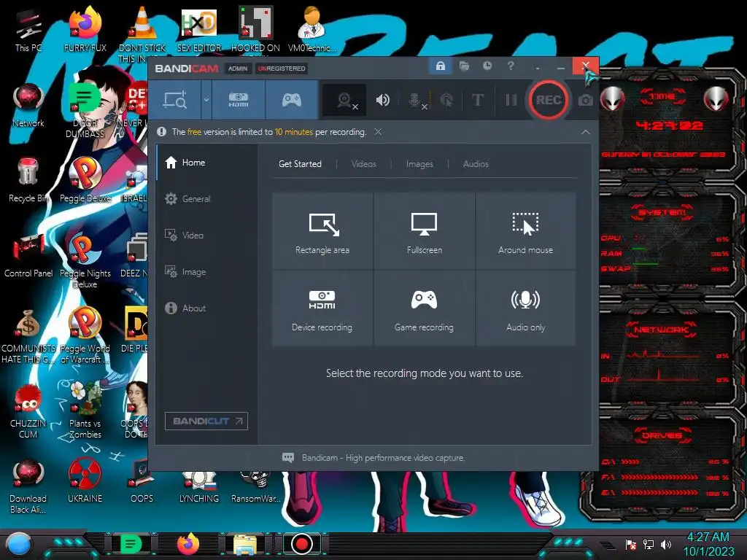Screen dimensions: 747x560
Task: Toggle webcam overlay in Bandicam toolbar
Action: tap(345, 101)
